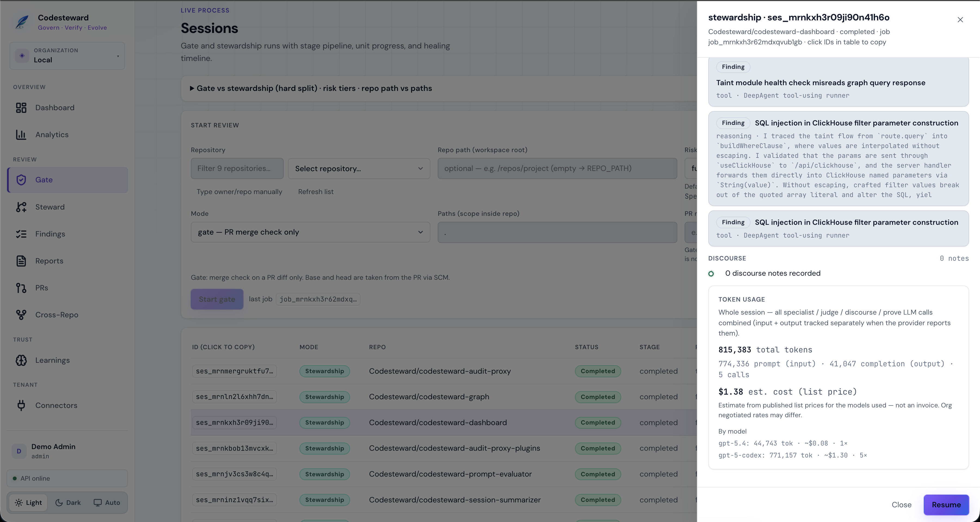Screen dimensions: 980x522
Task: Copy session ID ses_mrnln2l6xhh7dn
Action: coord(234,397)
